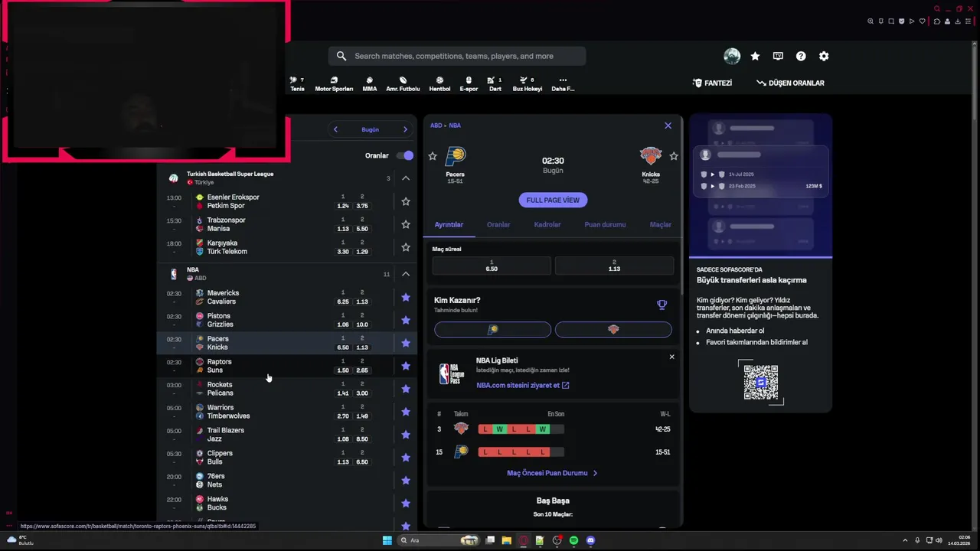Open the 76ers vs Nets match row
The height and width of the screenshot is (551, 980).
point(287,481)
